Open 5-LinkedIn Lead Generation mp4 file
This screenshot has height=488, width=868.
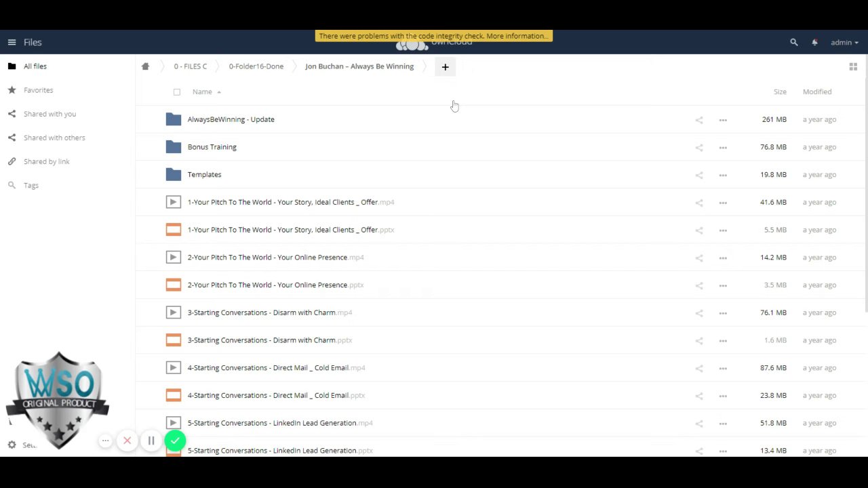pyautogui.click(x=280, y=423)
